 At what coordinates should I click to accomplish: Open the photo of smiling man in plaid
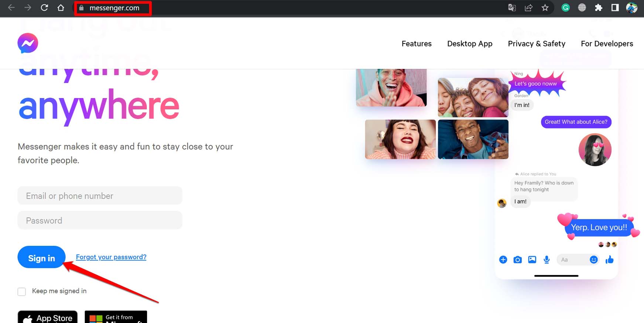point(473,139)
